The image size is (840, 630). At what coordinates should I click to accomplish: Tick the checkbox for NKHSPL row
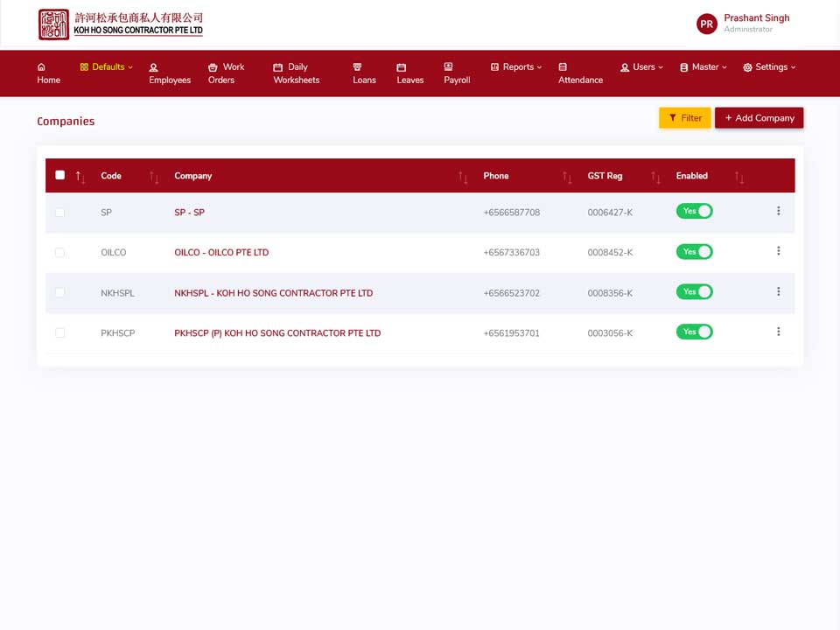[x=60, y=292]
